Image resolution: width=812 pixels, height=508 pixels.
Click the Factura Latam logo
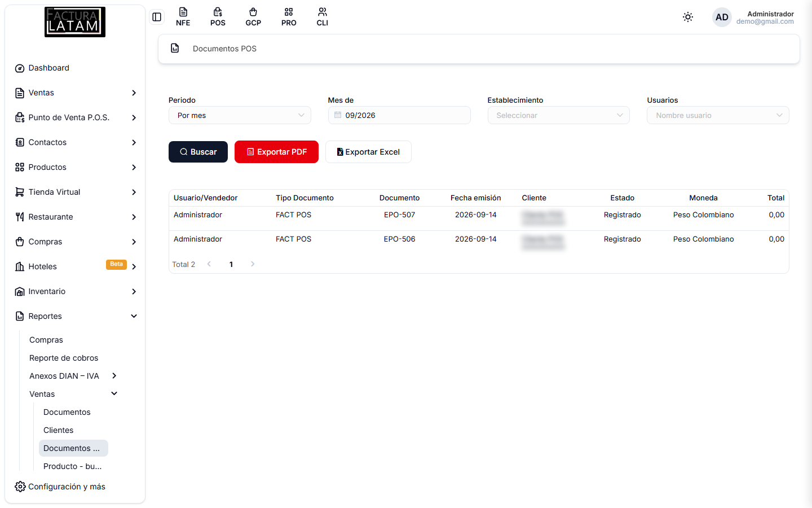tap(75, 22)
